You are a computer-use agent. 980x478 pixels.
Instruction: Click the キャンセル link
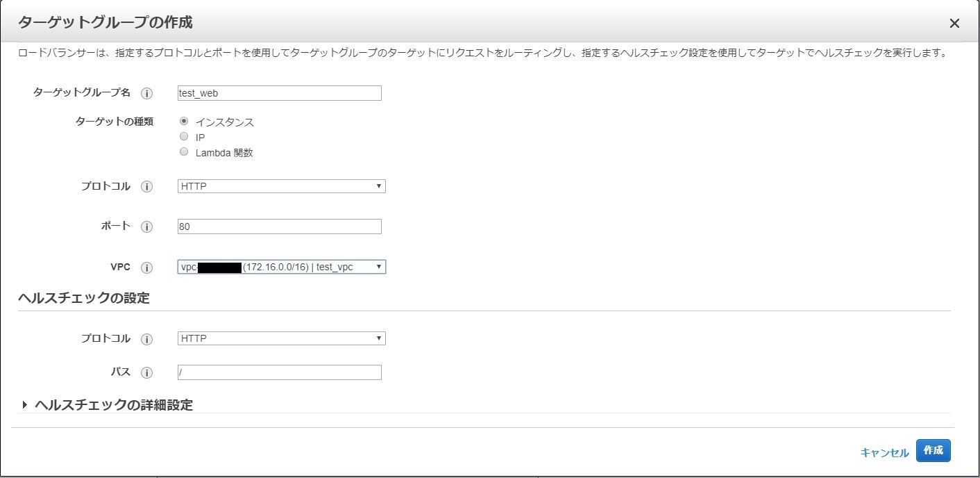click(x=884, y=452)
